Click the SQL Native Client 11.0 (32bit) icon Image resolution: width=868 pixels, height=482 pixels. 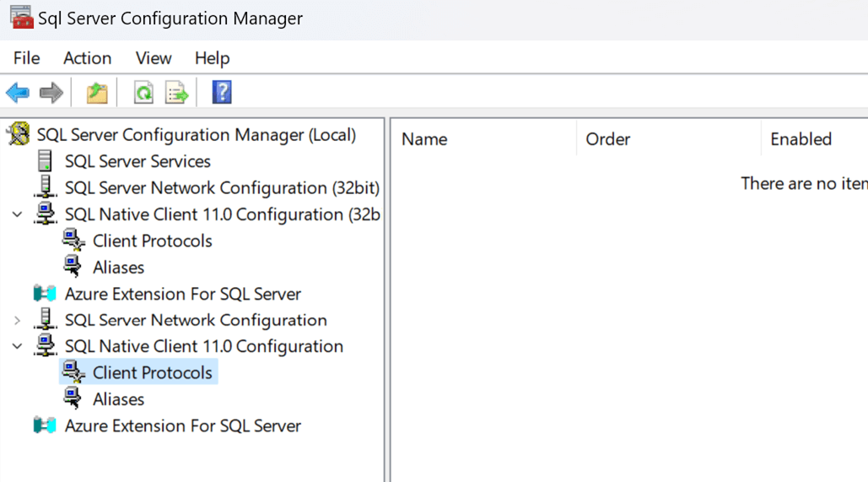click(x=46, y=214)
